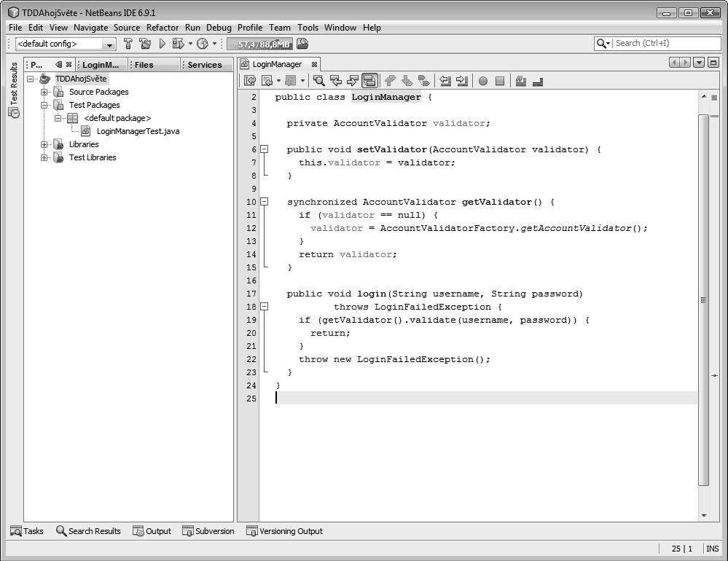The width and height of the screenshot is (728, 561).
Task: Click the memory usage bar 57,4/88,8MB
Action: coord(259,44)
